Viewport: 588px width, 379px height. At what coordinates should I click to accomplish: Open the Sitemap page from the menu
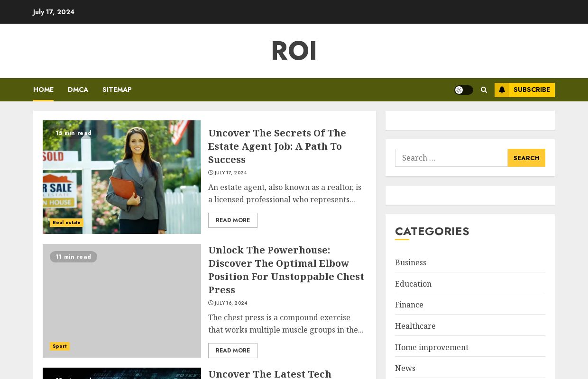117,90
